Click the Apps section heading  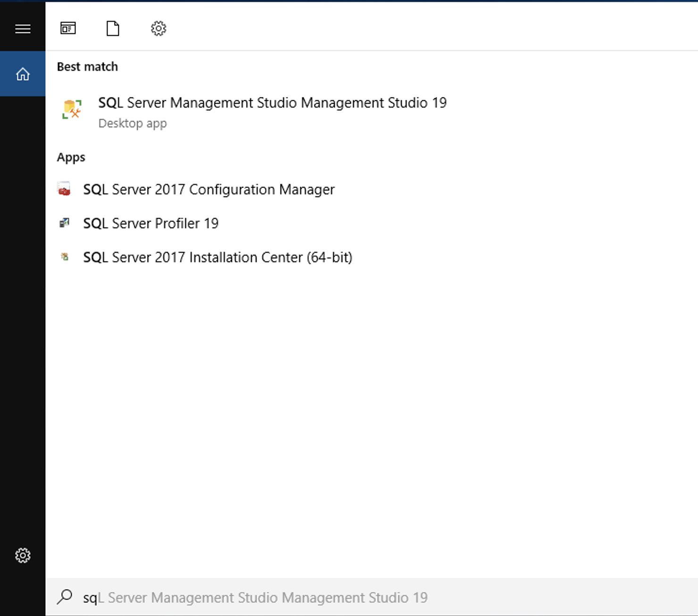click(x=71, y=157)
